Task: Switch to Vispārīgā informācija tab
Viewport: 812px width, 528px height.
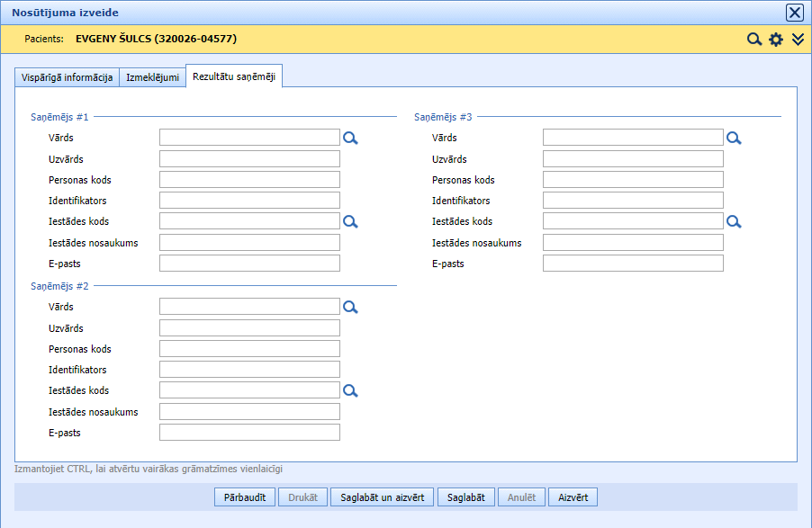Action: click(x=67, y=77)
